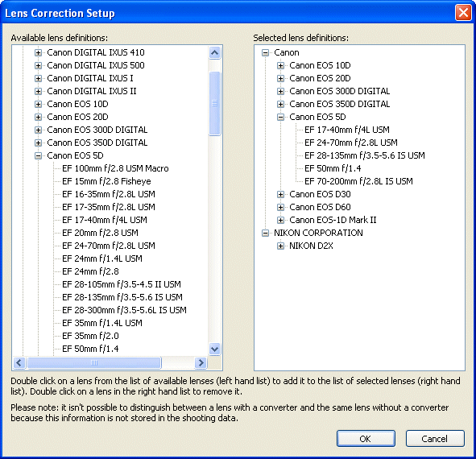Expand Canon DIGITAL IXUS I node
Viewport: 476px width, 459px height.
click(x=38, y=78)
